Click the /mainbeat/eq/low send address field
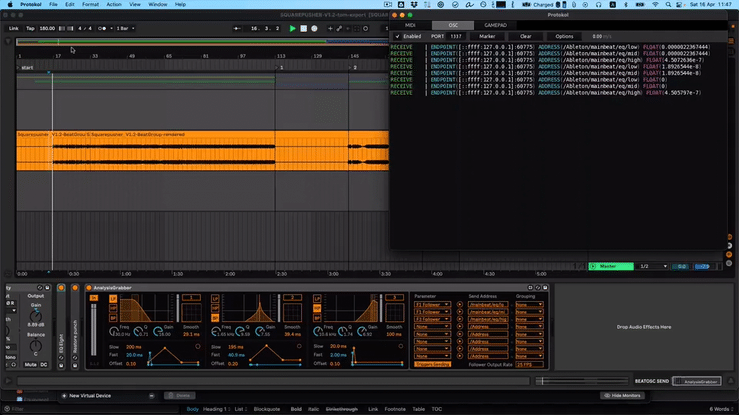 click(x=488, y=305)
